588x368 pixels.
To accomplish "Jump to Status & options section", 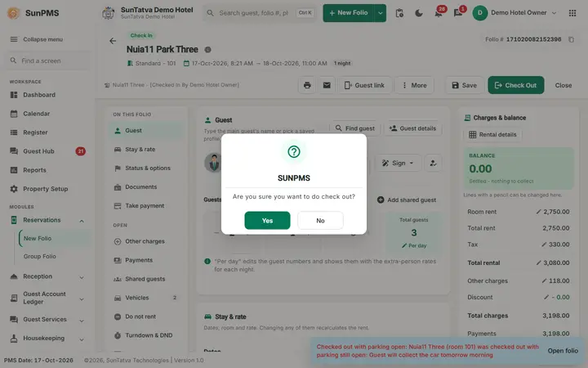I will 146,168.
